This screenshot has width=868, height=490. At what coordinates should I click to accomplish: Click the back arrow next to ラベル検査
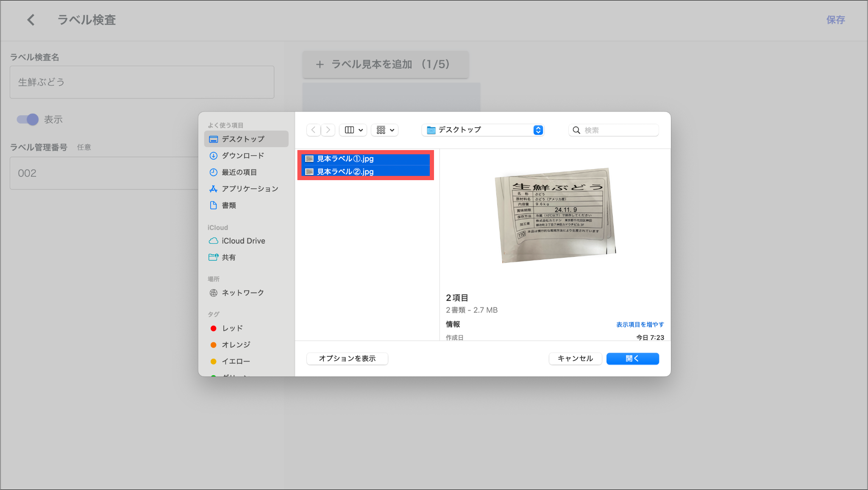click(31, 20)
